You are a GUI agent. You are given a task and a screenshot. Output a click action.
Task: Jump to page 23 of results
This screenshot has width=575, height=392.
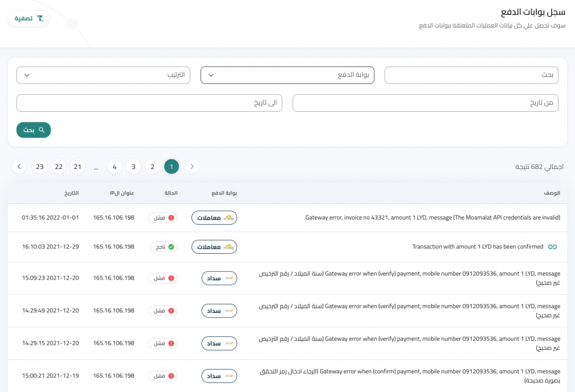[39, 167]
